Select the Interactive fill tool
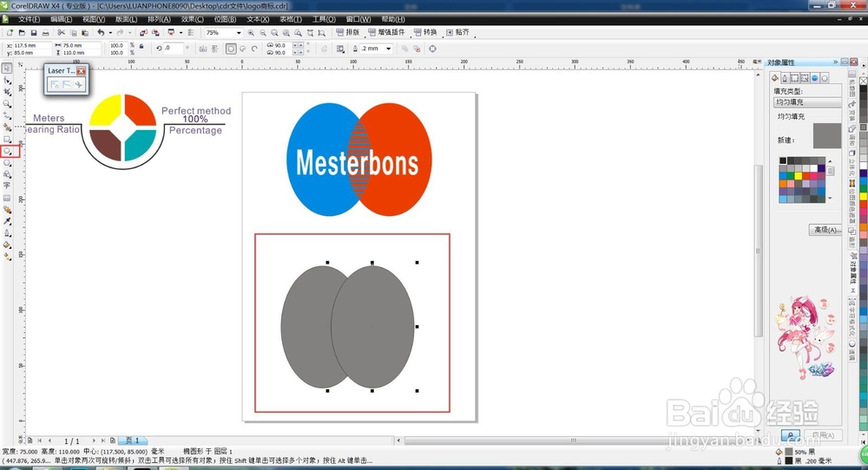868x470 pixels. coord(7,257)
